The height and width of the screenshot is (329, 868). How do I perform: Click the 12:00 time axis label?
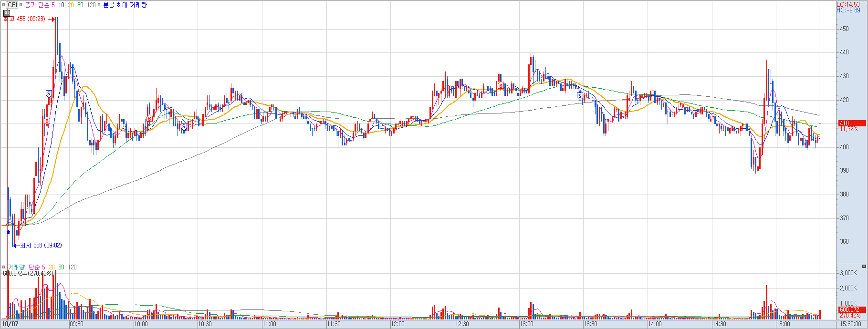(398, 324)
